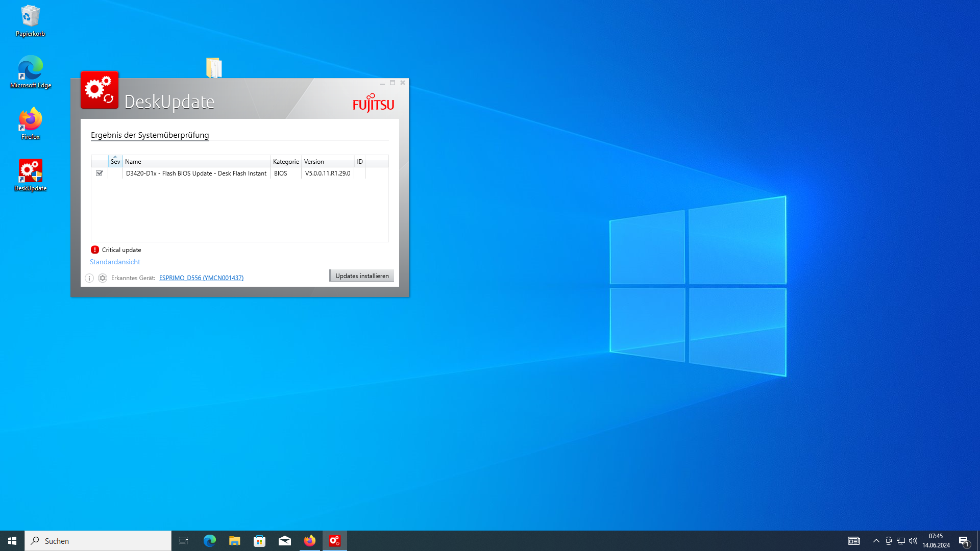Click the Suchen taskbar search field
The width and height of the screenshot is (980, 551).
[x=98, y=541]
